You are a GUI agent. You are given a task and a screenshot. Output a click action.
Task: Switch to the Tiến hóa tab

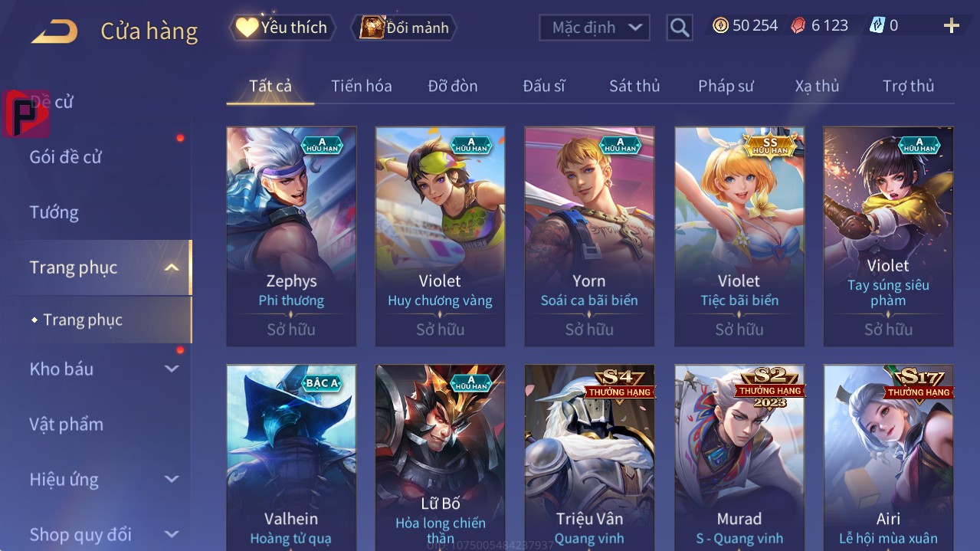[362, 86]
